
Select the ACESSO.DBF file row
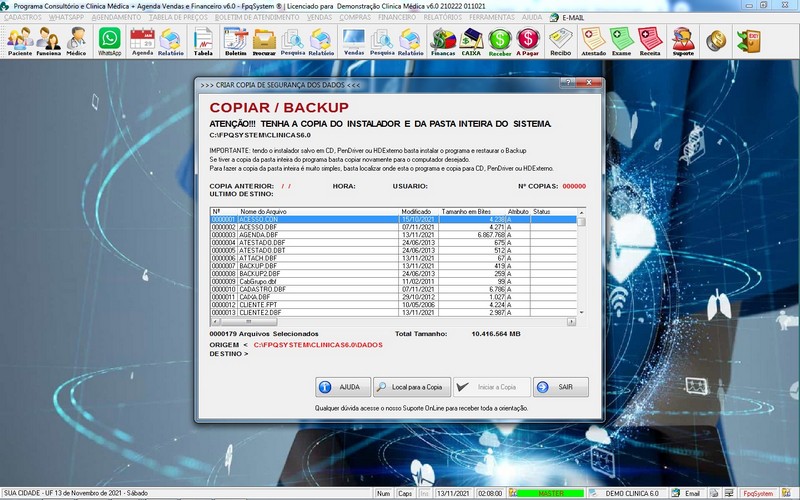[x=393, y=227]
